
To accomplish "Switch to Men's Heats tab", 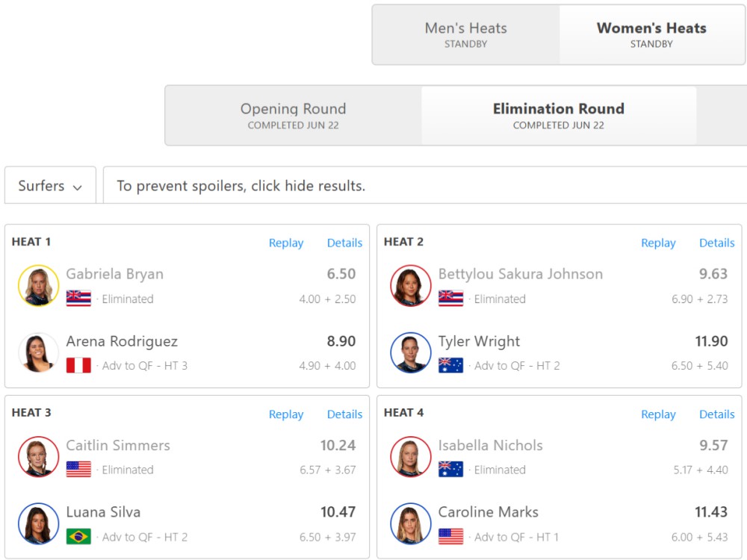I will pyautogui.click(x=465, y=35).
